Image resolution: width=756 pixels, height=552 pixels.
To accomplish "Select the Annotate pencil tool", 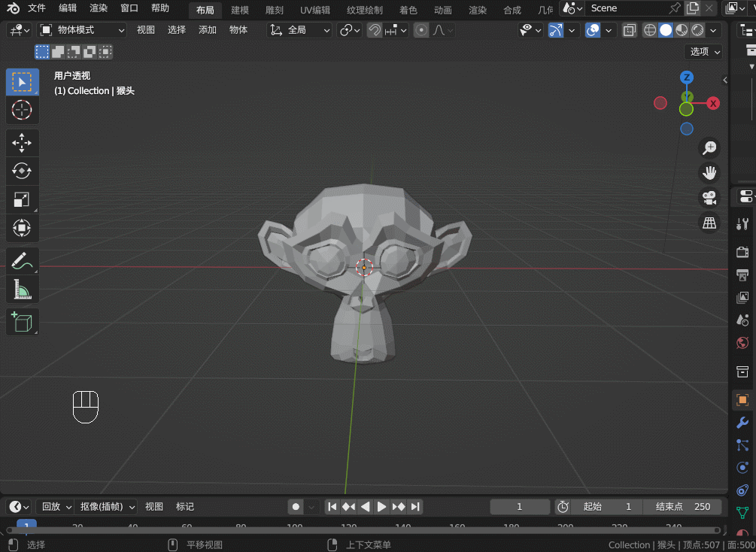I will 22,261.
